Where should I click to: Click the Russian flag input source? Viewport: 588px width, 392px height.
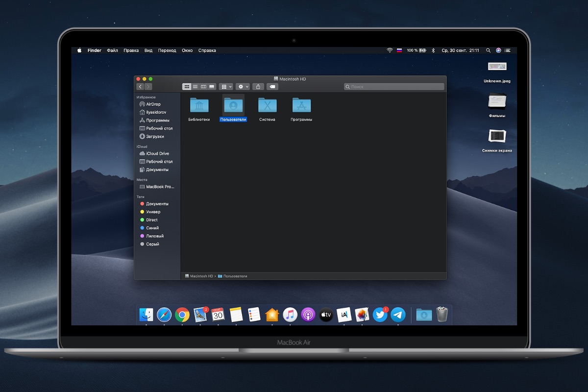tap(399, 50)
